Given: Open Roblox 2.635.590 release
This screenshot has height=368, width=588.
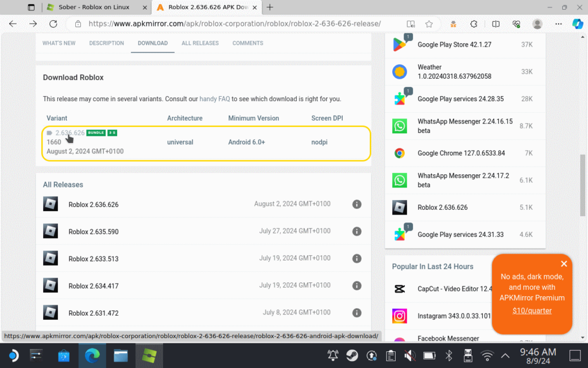Looking at the screenshot, I should tap(94, 232).
